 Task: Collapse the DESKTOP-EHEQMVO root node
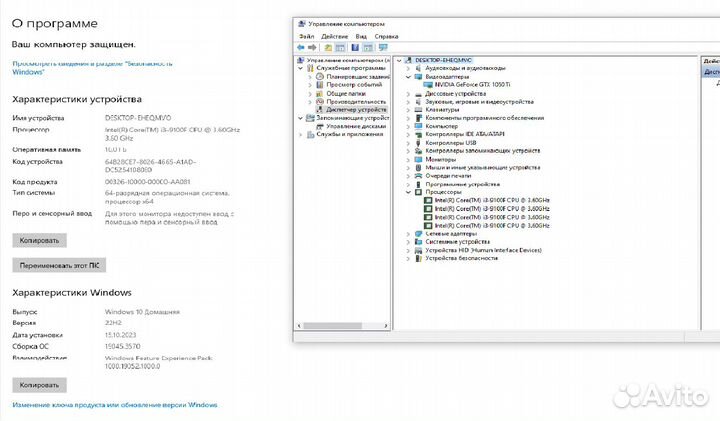(399, 60)
